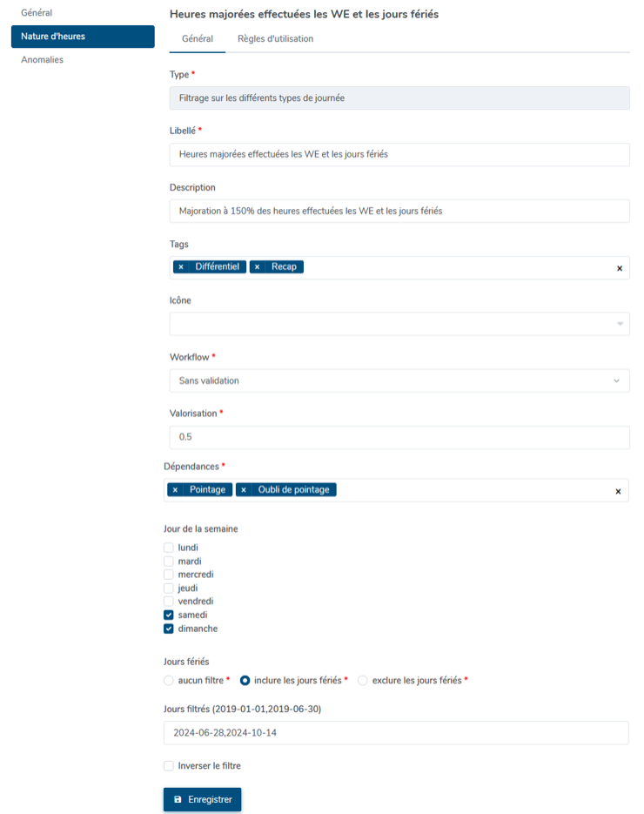Switch to the Règles d'utilisation tab
This screenshot has width=644, height=814.
276,39
